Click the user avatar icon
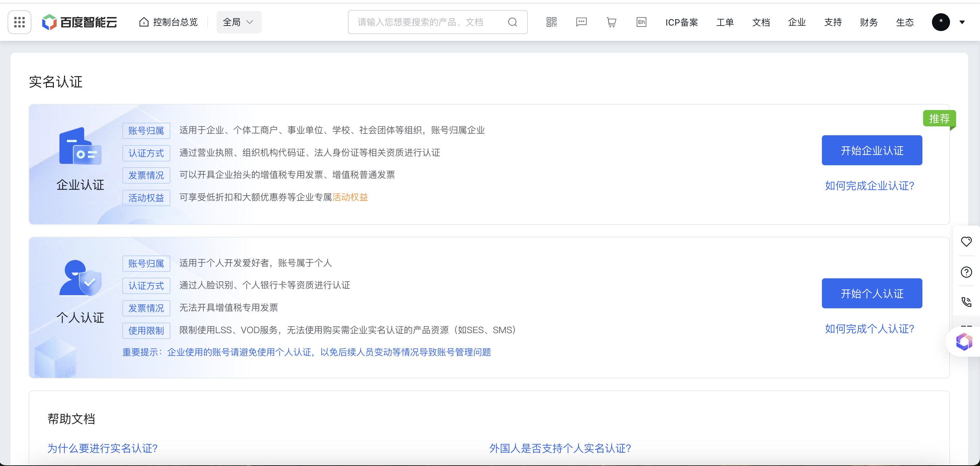This screenshot has width=980, height=466. point(940,22)
